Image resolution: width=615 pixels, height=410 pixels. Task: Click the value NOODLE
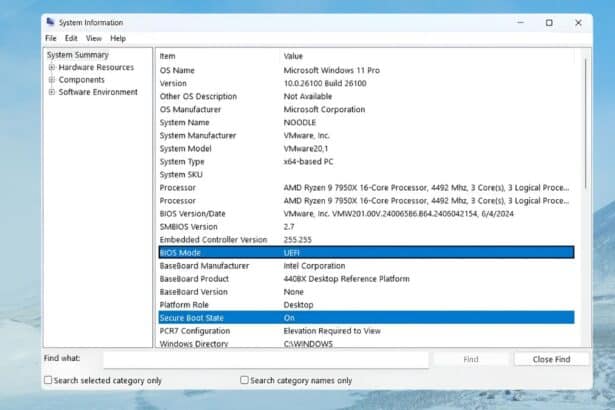(x=300, y=122)
